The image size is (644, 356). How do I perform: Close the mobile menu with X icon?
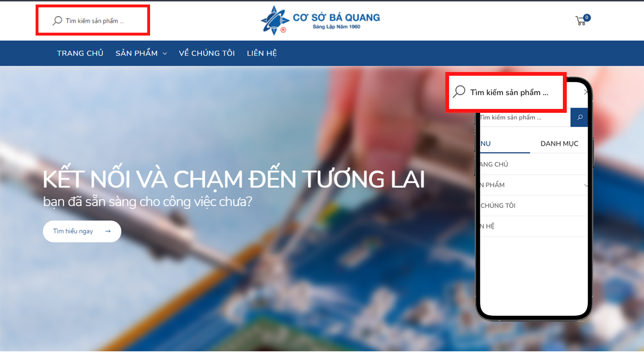pos(585,92)
